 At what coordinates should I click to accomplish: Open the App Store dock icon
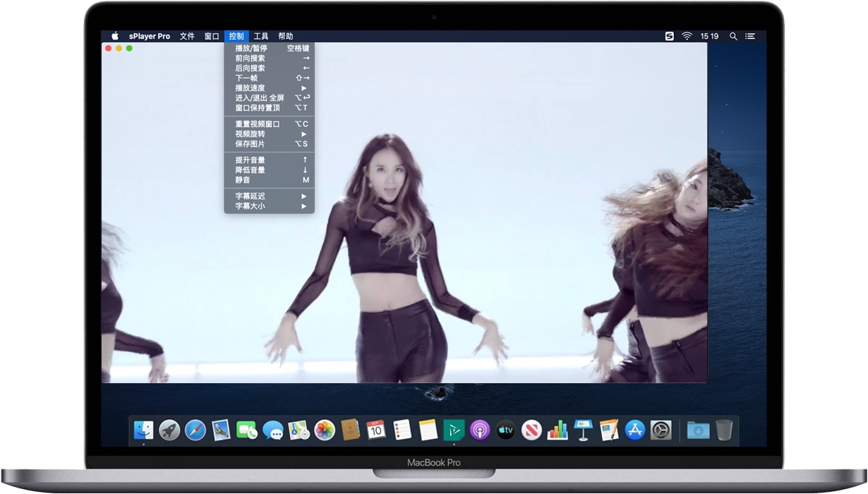click(635, 430)
